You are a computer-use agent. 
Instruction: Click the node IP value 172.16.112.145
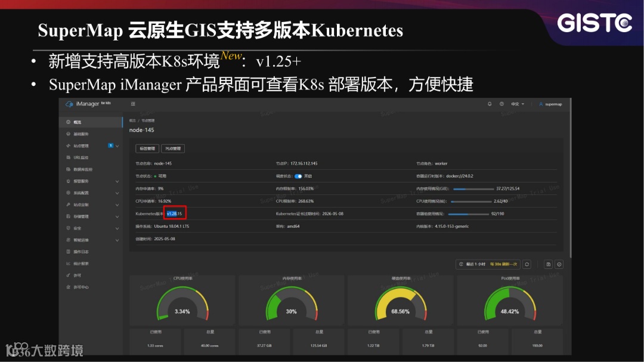[x=304, y=163]
